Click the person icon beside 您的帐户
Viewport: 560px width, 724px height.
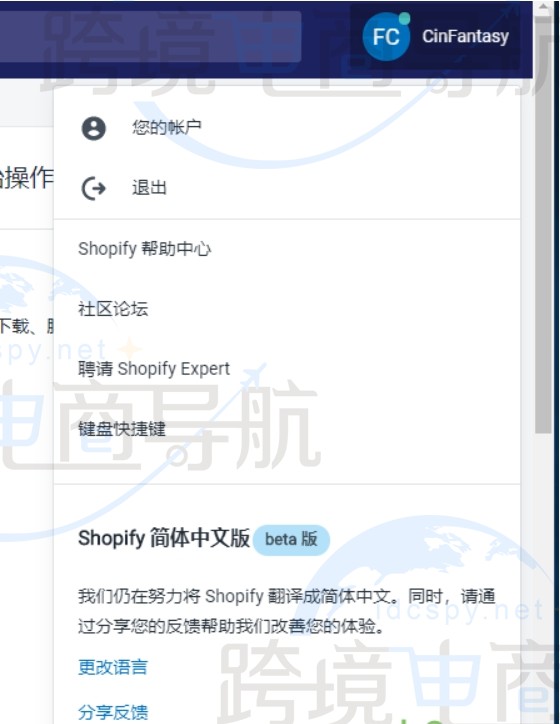(x=94, y=128)
